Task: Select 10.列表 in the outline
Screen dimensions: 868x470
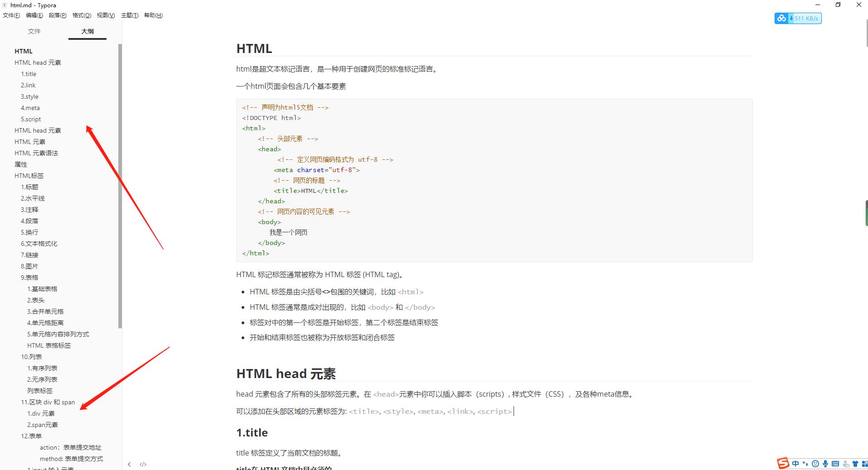Action: [x=31, y=357]
